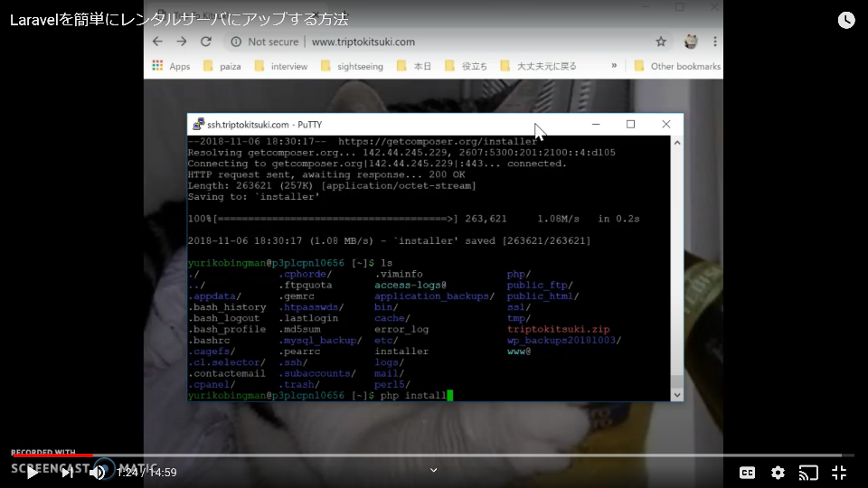868x488 pixels.
Task: Reload the browser page
Action: tap(206, 42)
